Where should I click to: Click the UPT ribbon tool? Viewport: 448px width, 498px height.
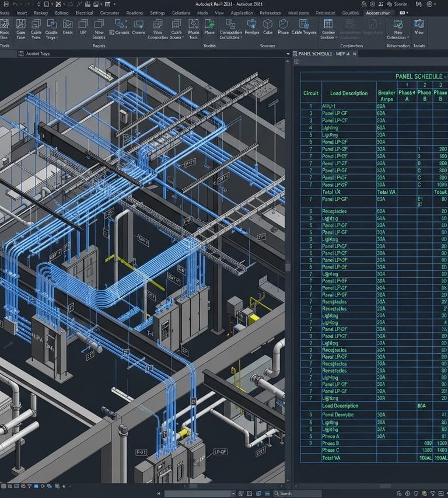tap(83, 27)
